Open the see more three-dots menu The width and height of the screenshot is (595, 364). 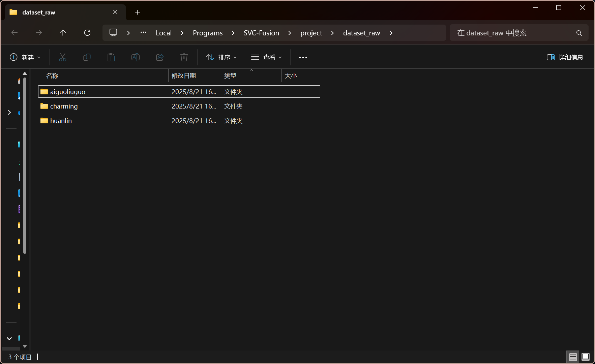303,58
